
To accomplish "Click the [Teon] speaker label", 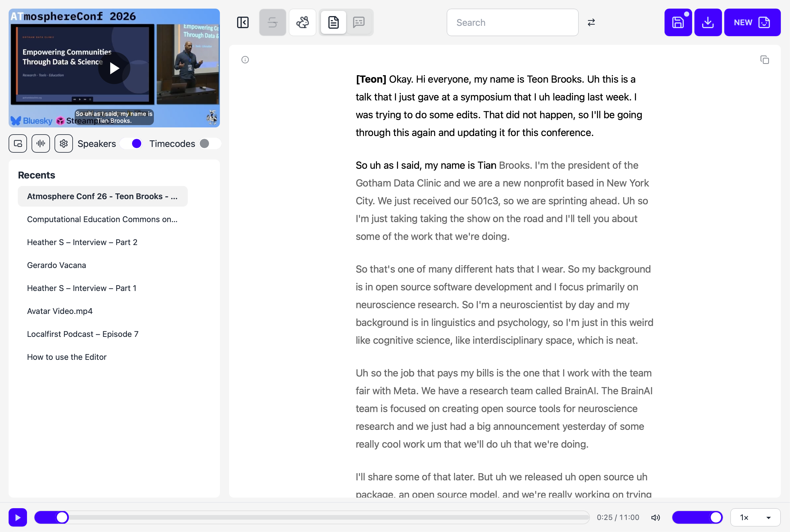I will click(371, 79).
